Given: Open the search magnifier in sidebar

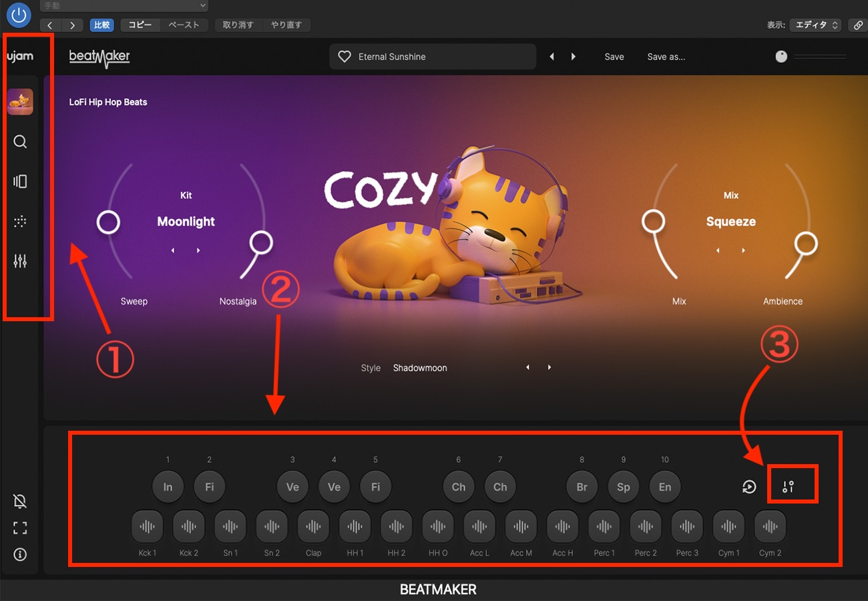Looking at the screenshot, I should click(x=20, y=142).
